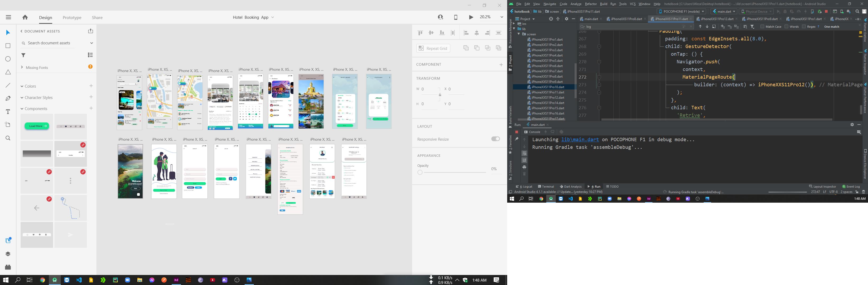Enable the Match Case checkbox

click(762, 27)
